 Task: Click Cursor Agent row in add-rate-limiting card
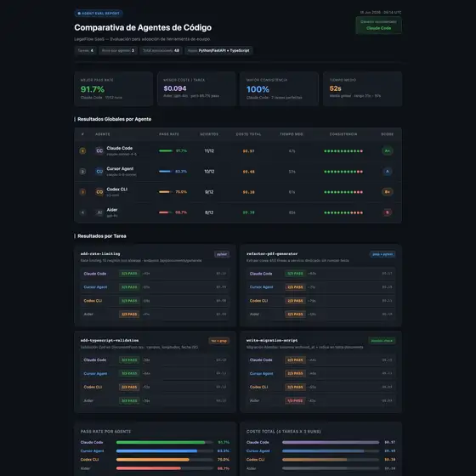155,287
